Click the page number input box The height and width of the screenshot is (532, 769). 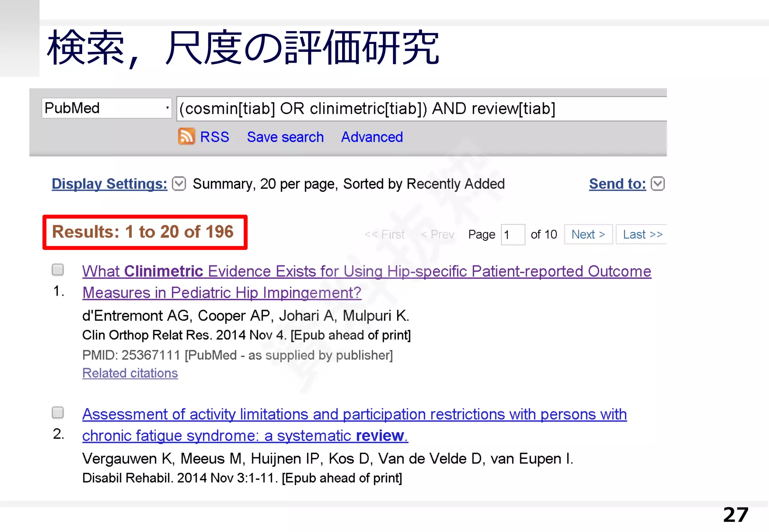click(513, 235)
